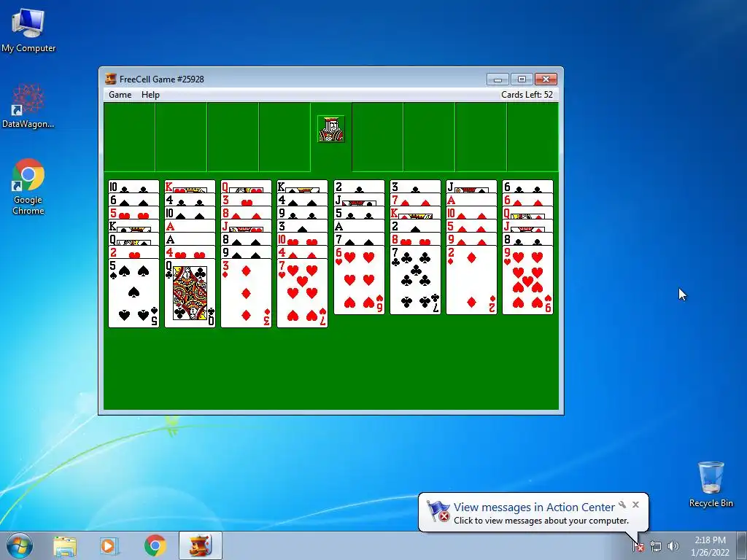The image size is (747, 560).
Task: Launch Windows Media Player from taskbar
Action: (109, 546)
